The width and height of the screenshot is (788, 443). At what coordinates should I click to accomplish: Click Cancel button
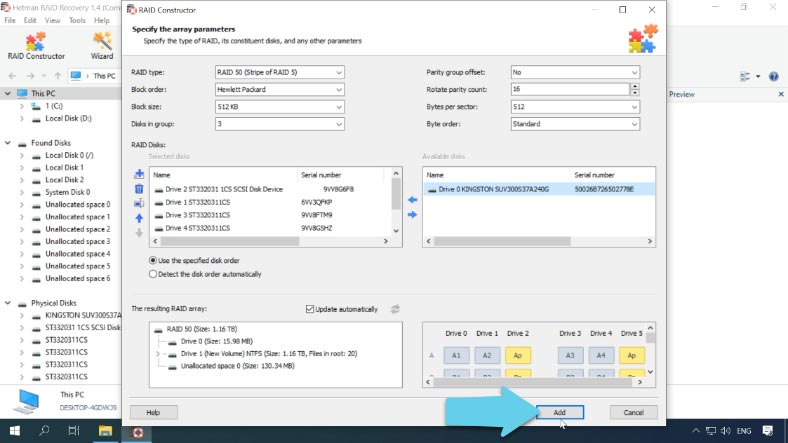(633, 412)
